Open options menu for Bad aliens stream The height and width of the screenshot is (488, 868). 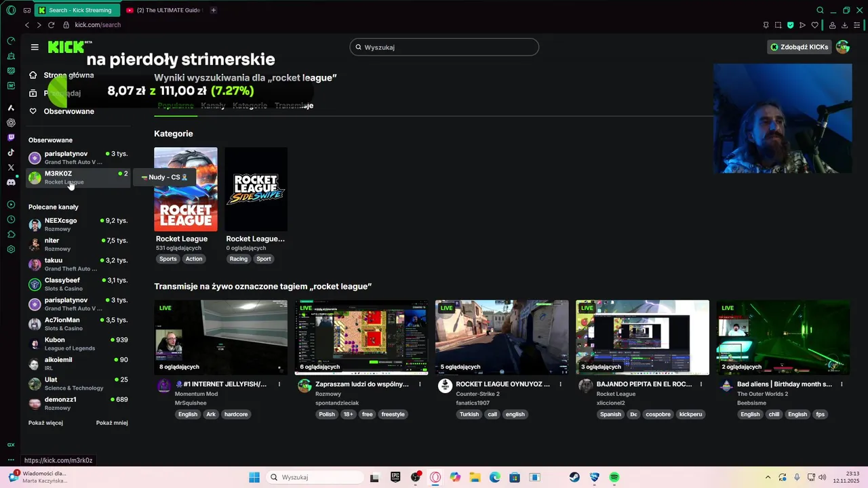842,384
